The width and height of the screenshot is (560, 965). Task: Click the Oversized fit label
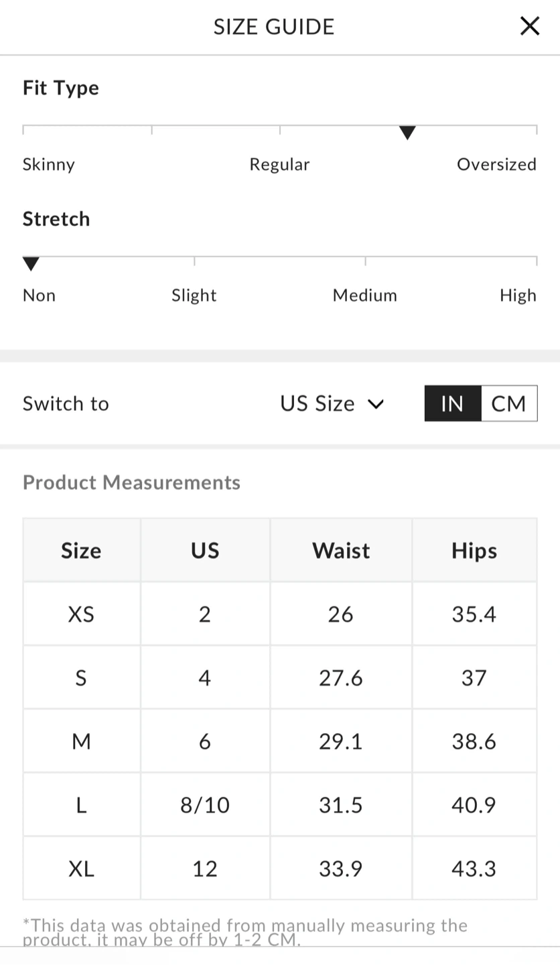coord(496,164)
